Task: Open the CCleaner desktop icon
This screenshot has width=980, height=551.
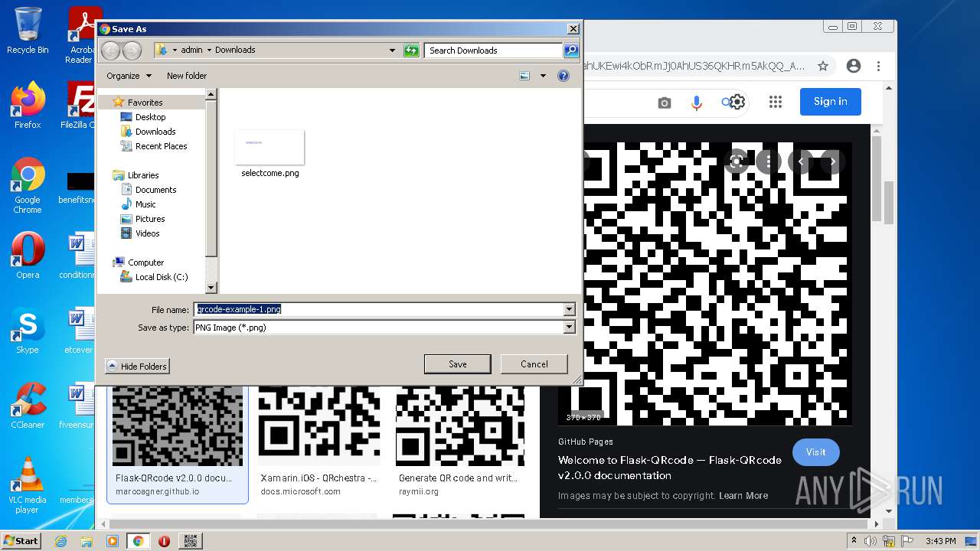Action: pos(28,406)
